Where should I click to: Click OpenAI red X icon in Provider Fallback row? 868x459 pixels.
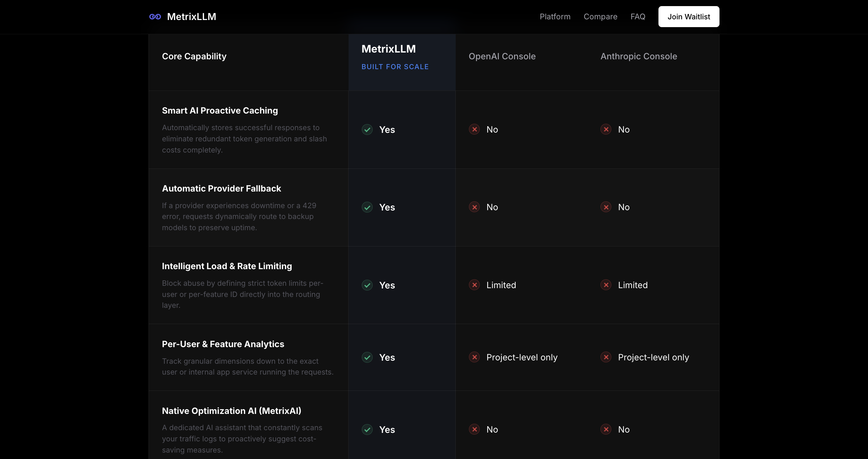[x=474, y=207]
